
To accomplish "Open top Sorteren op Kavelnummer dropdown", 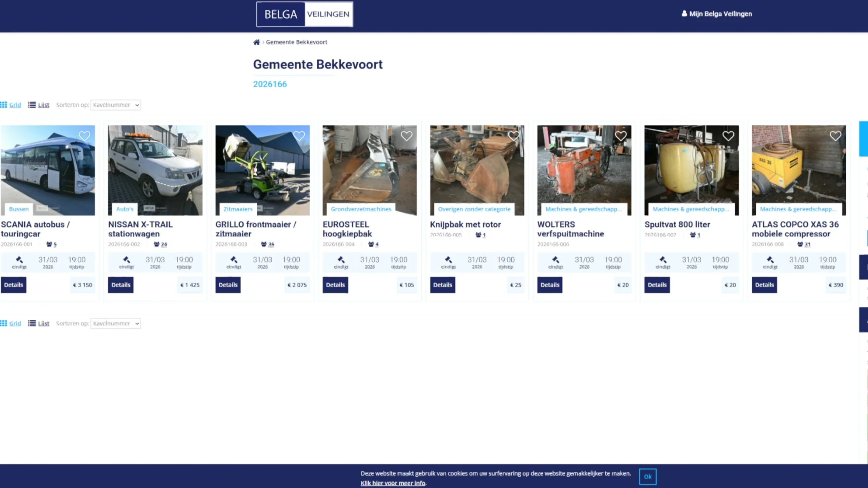I will click(116, 105).
